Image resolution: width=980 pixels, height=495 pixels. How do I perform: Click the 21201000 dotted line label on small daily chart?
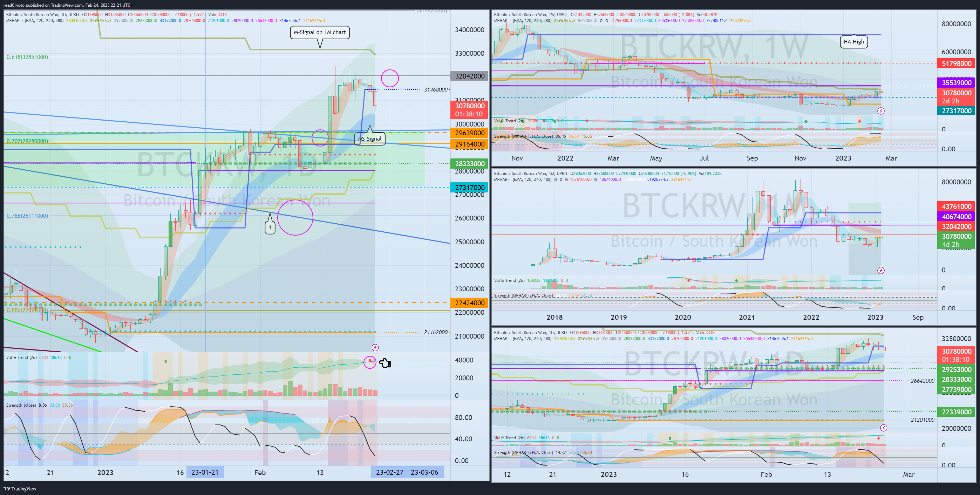click(922, 420)
